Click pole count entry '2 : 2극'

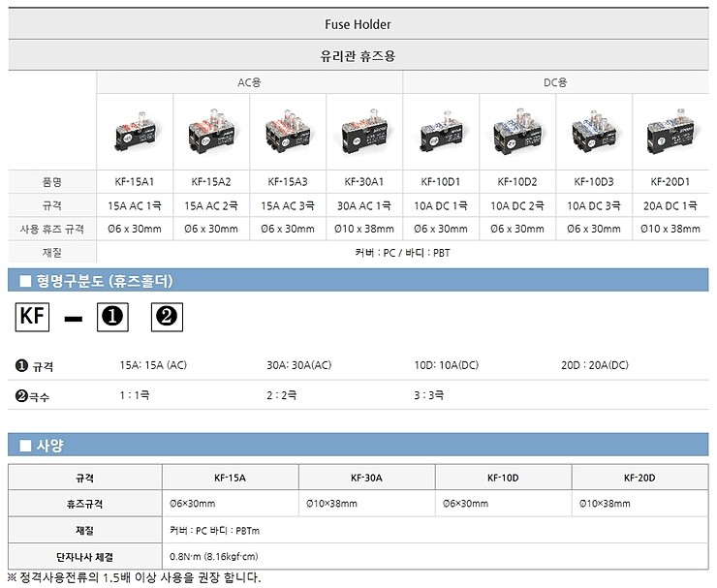click(282, 395)
